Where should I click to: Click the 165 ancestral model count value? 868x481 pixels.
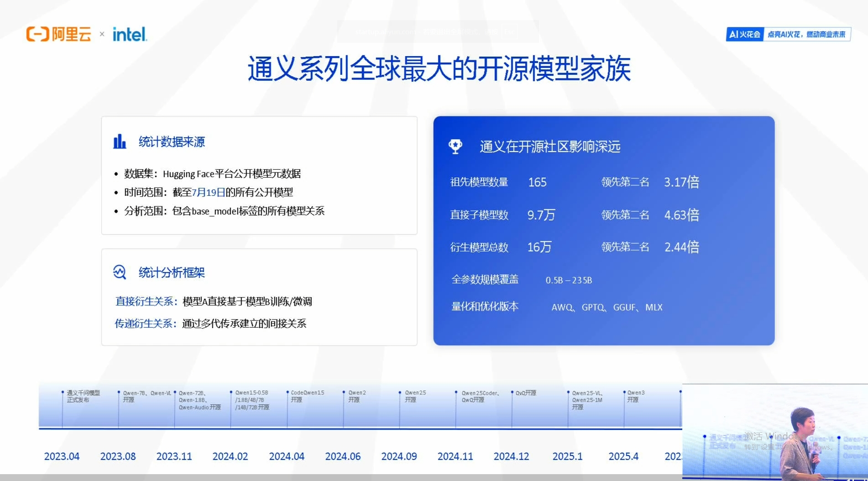[538, 183]
